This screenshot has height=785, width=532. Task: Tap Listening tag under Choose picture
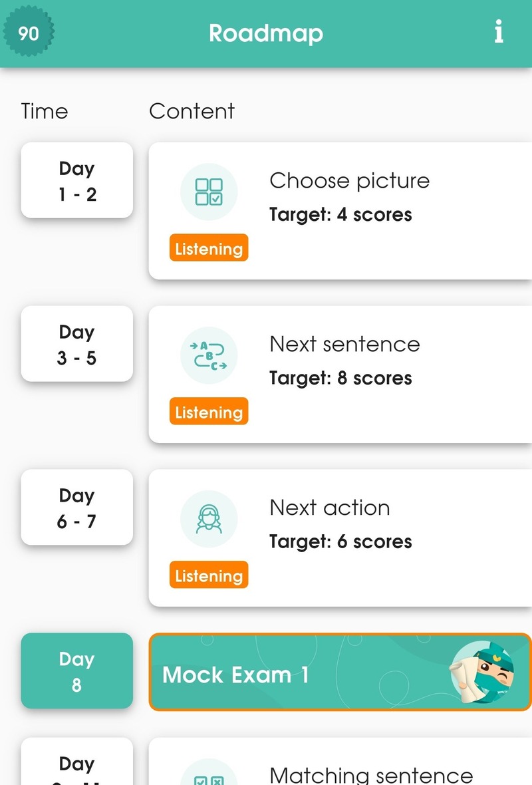[x=209, y=249]
